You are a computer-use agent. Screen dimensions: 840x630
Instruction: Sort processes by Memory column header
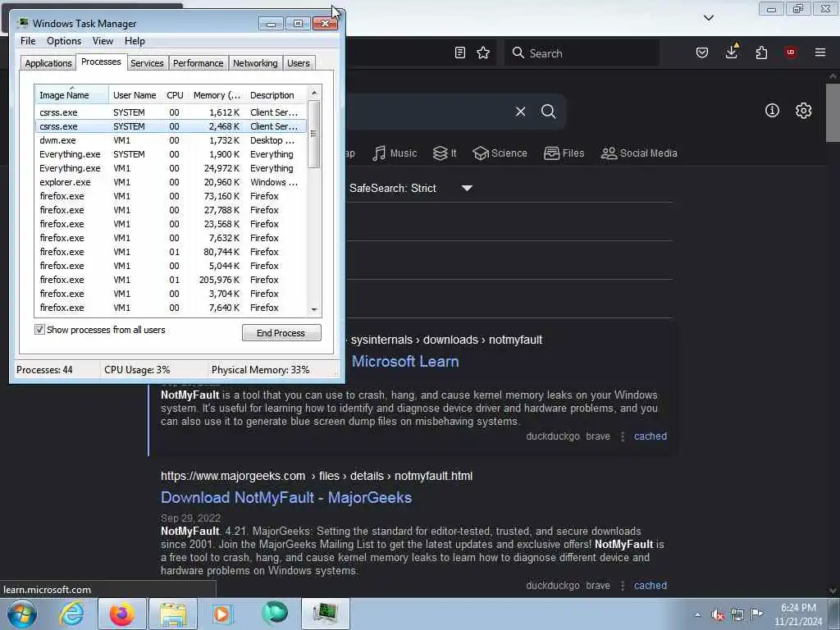click(x=217, y=95)
